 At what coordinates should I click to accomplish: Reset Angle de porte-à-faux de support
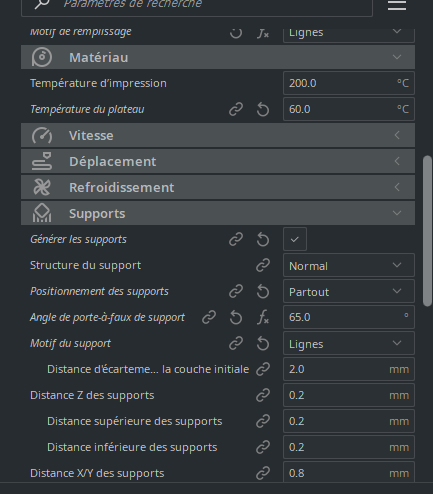236,317
